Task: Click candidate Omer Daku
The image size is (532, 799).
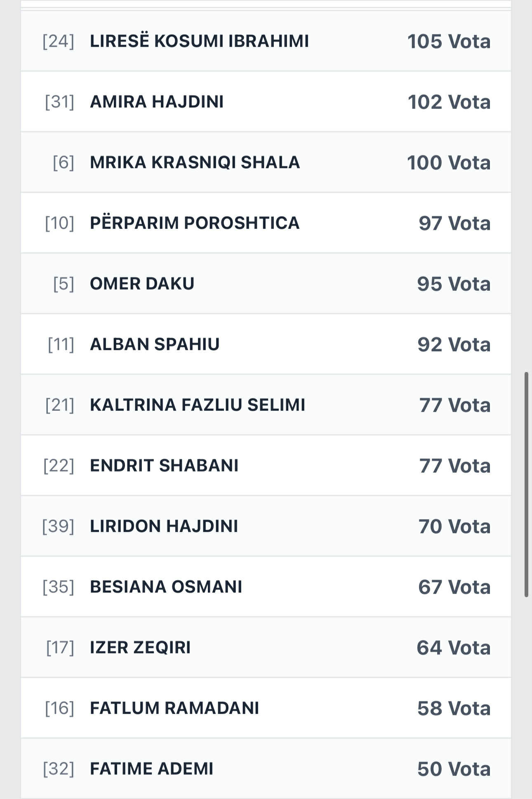Action: click(142, 283)
